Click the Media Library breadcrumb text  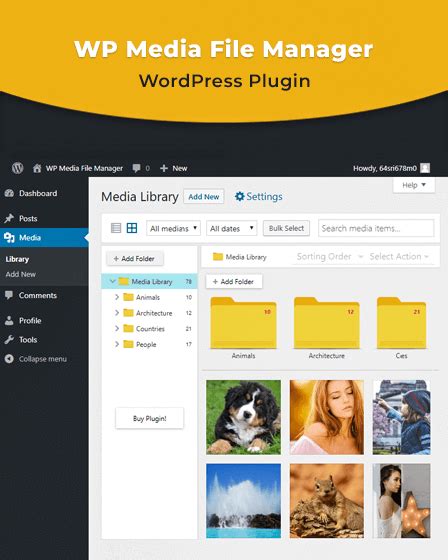246,257
